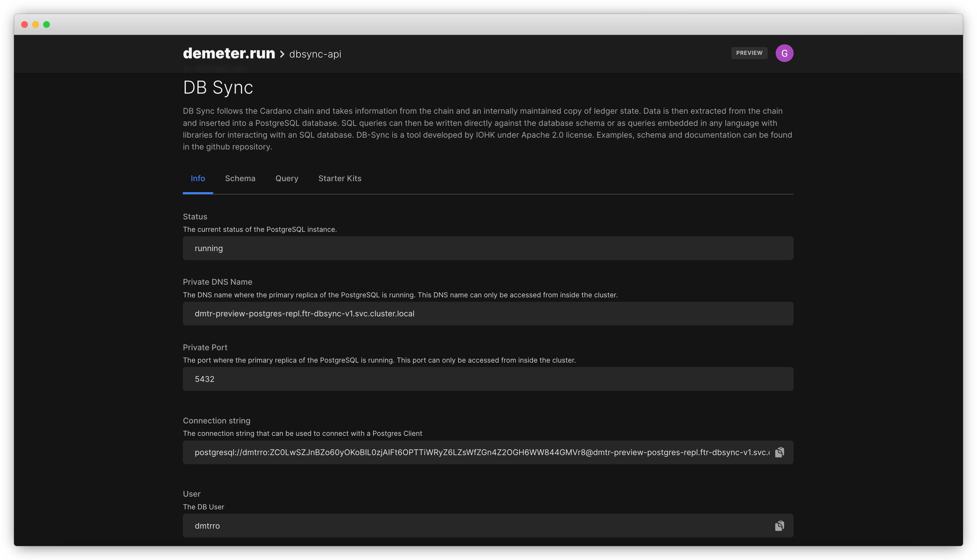Switch to the Schema tab
The height and width of the screenshot is (560, 977).
click(240, 178)
